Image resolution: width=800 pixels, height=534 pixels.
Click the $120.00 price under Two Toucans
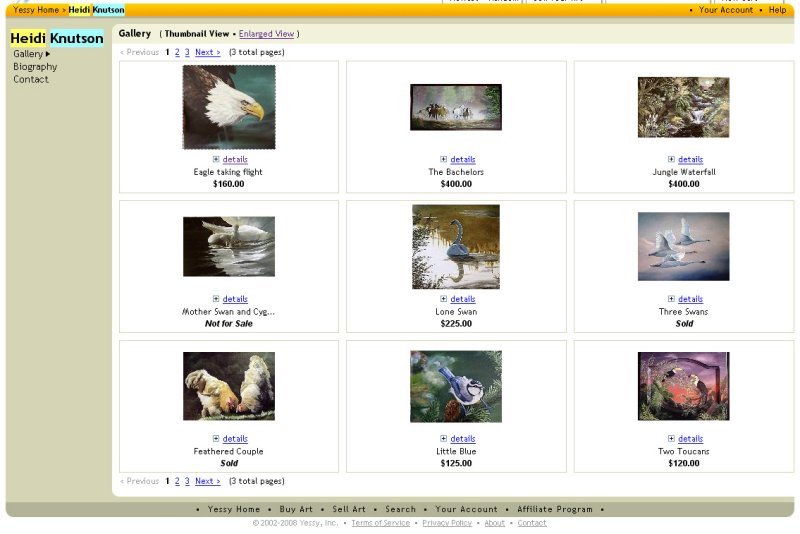pos(684,464)
